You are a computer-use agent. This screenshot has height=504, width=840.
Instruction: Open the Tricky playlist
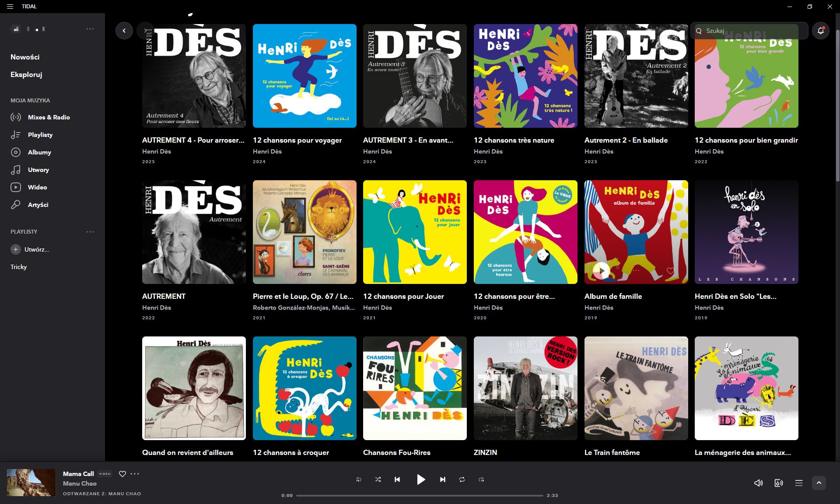click(19, 267)
